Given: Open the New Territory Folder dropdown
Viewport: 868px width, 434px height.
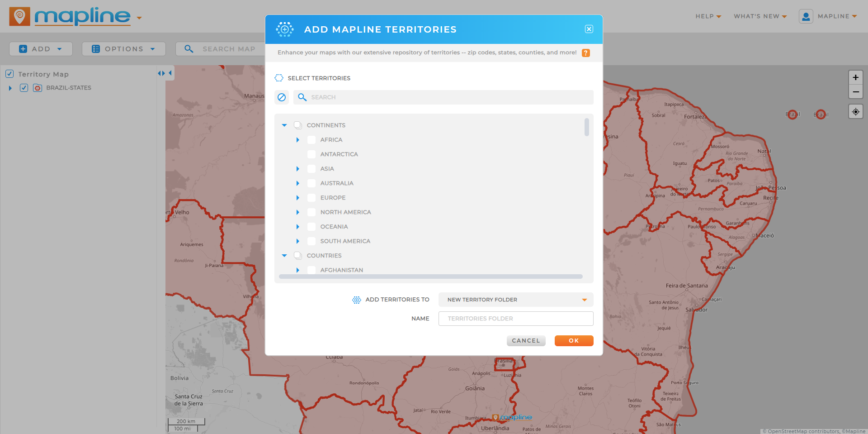Looking at the screenshot, I should coord(515,300).
